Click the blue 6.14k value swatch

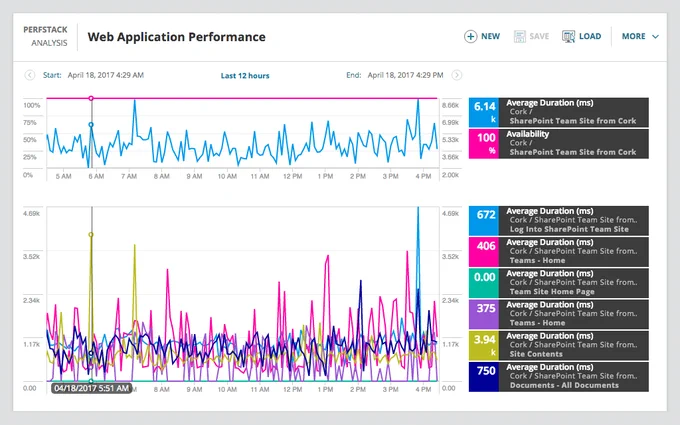pyautogui.click(x=484, y=112)
